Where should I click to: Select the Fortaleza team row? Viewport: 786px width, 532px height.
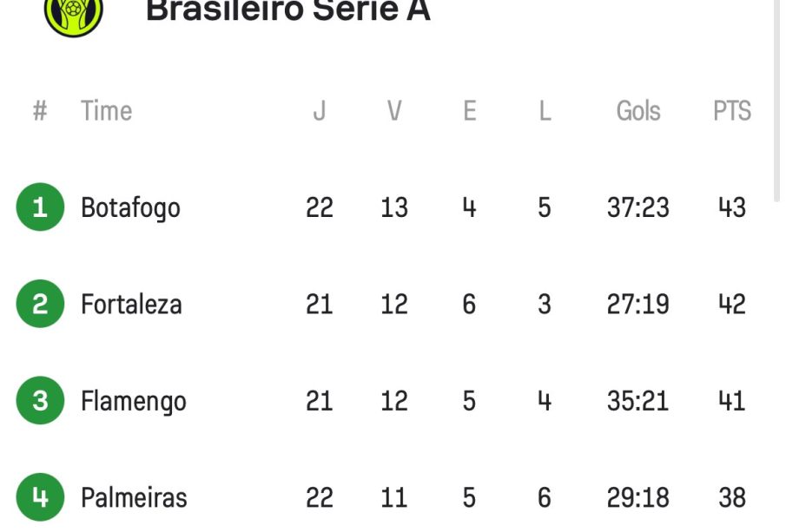131,305
